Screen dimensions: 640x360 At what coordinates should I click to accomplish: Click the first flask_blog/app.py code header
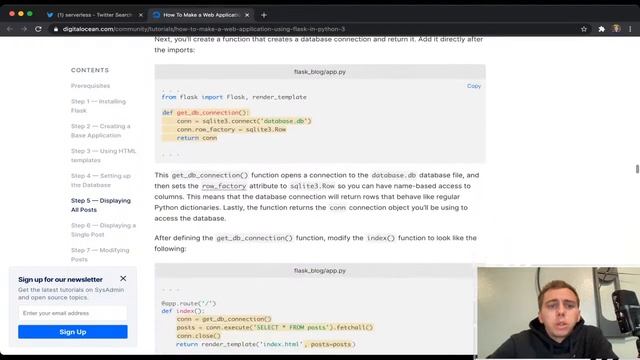click(320, 71)
